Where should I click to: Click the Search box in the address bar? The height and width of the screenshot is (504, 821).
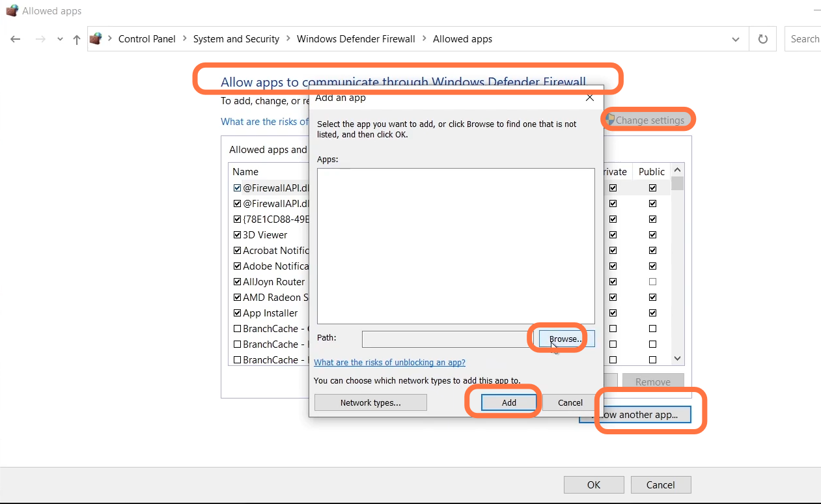803,39
